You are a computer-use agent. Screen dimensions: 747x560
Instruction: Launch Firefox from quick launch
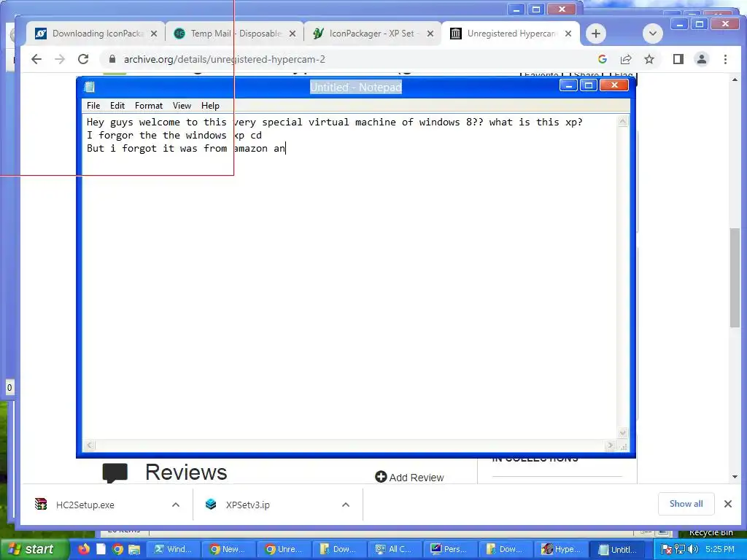pos(84,549)
